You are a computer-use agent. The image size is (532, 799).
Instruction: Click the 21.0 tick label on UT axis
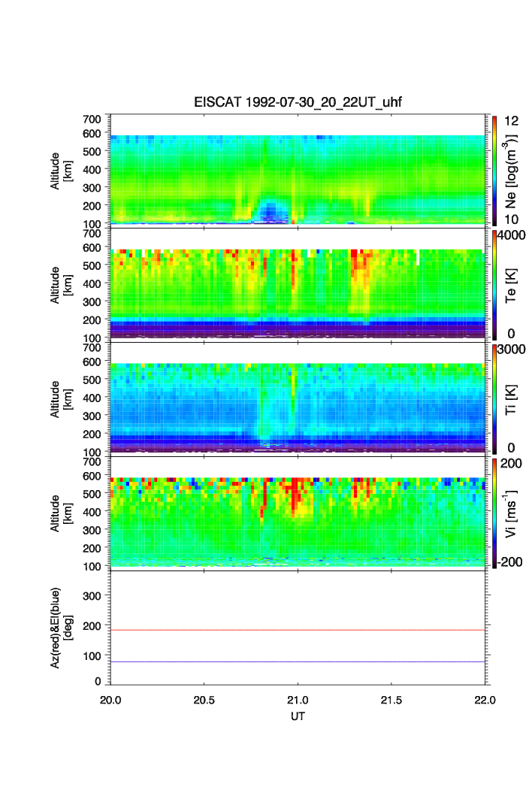[x=298, y=700]
